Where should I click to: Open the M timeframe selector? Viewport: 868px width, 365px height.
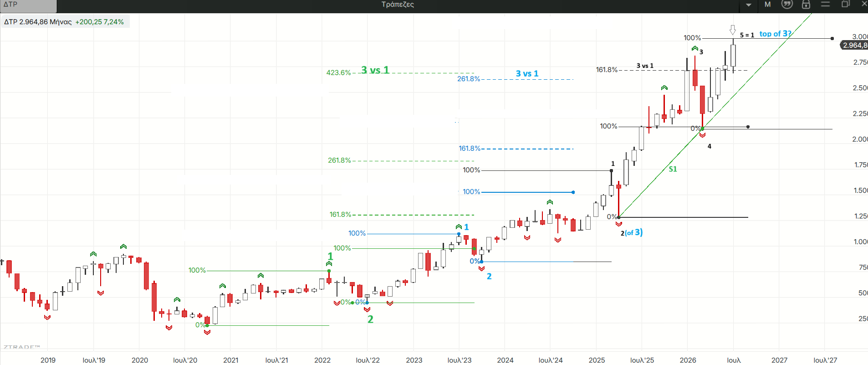point(768,5)
